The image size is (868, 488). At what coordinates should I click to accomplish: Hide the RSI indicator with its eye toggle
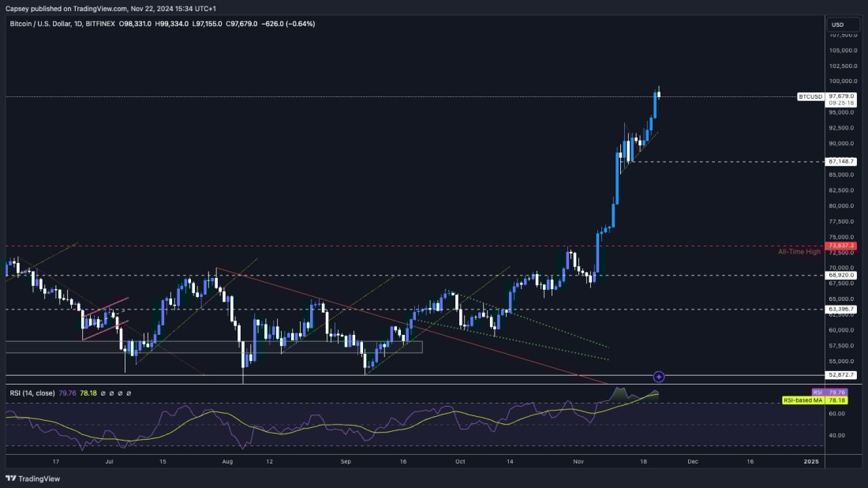pos(103,391)
